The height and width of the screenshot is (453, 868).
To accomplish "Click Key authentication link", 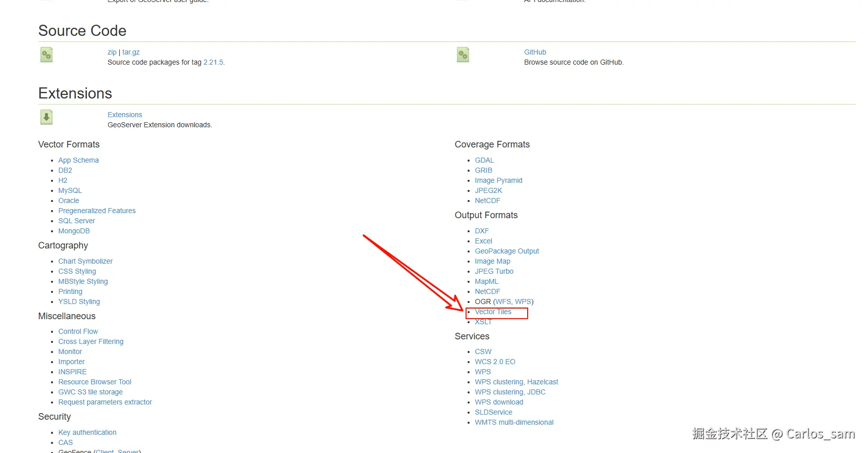I will point(87,432).
